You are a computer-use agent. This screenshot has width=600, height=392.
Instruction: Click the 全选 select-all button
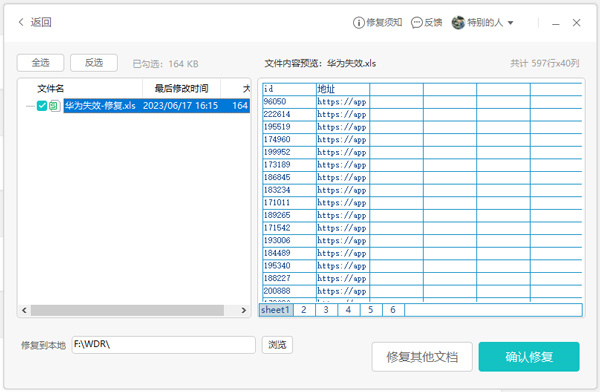coord(40,63)
